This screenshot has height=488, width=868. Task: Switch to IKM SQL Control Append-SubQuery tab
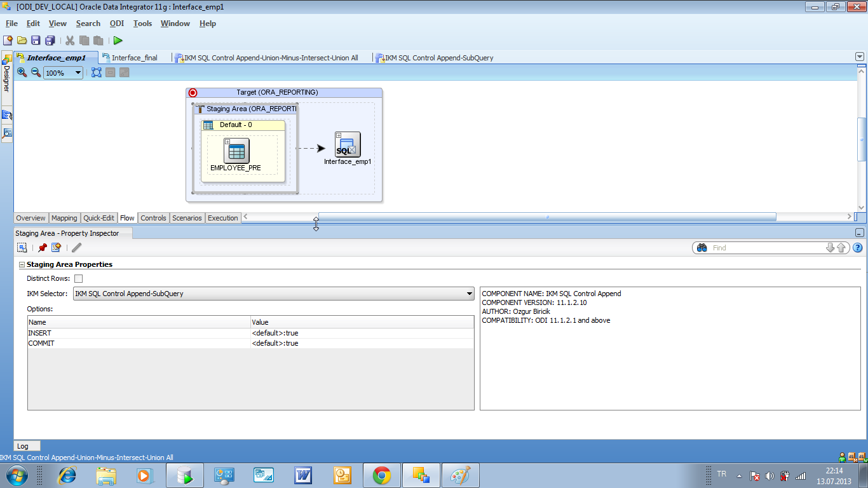point(435,58)
